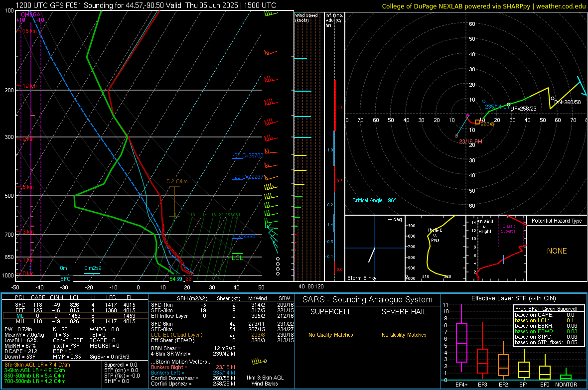Click the Potential Hazard Type heading
Viewport: 588px width, 390px height.
tap(557, 221)
